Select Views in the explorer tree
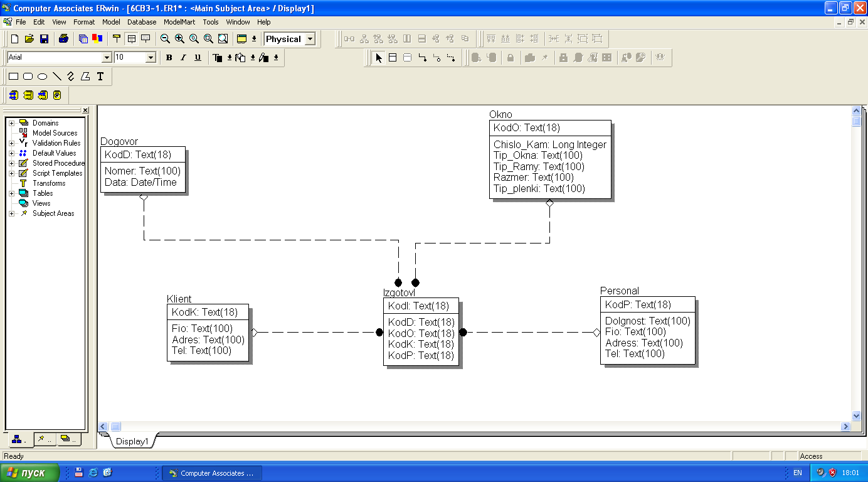The width and height of the screenshot is (868, 482). pyautogui.click(x=41, y=203)
